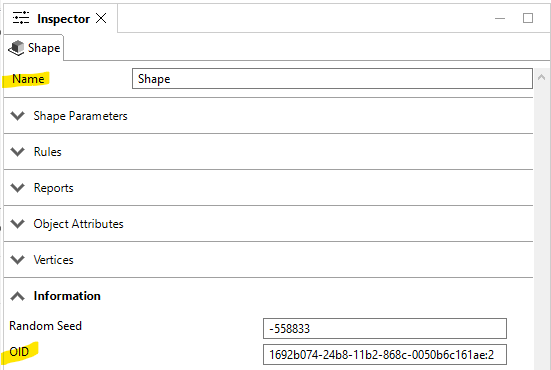Maximize the Inspector panel
The height and width of the screenshot is (370, 551).
tap(528, 18)
